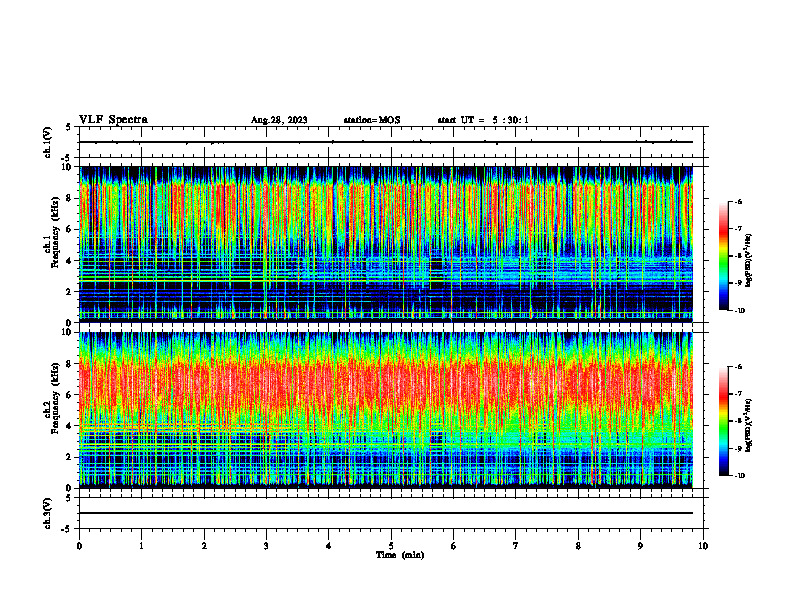Click the ch.2 frequency tick label "6"
792x612 pixels.
coord(70,395)
